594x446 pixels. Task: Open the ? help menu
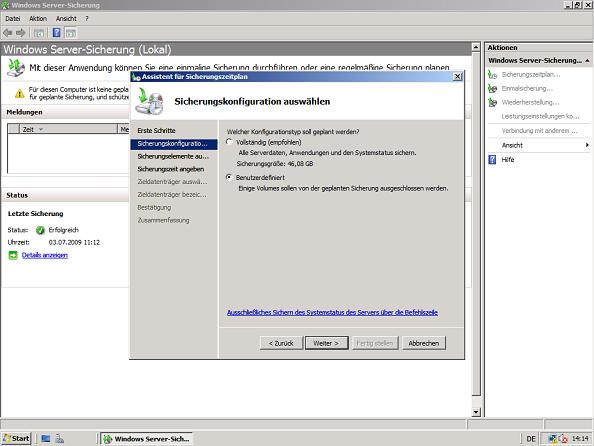[x=87, y=19]
